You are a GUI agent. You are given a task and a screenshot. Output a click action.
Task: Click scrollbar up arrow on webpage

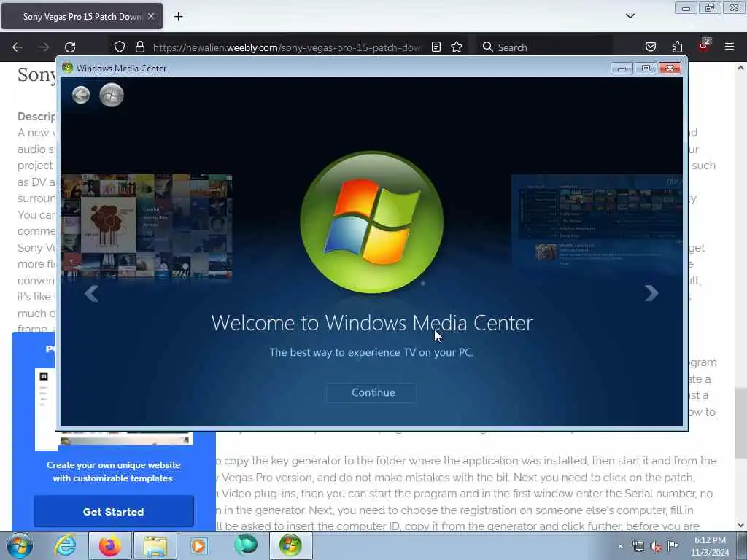740,68
